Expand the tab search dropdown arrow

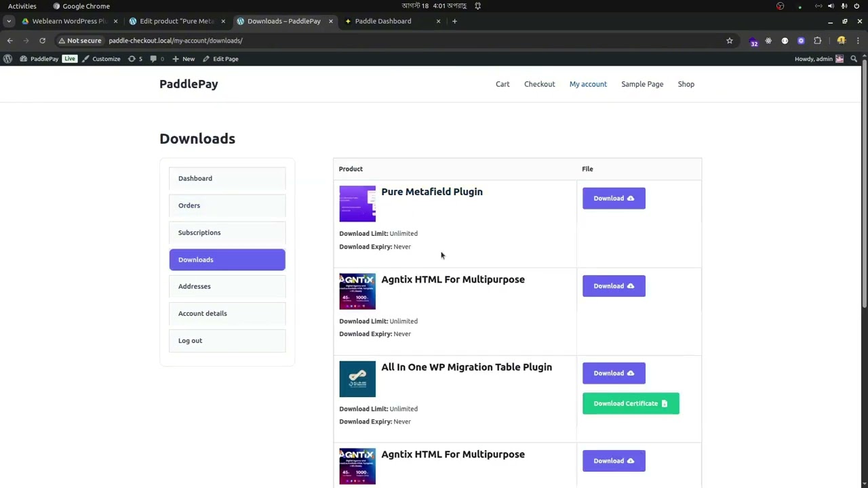click(9, 21)
